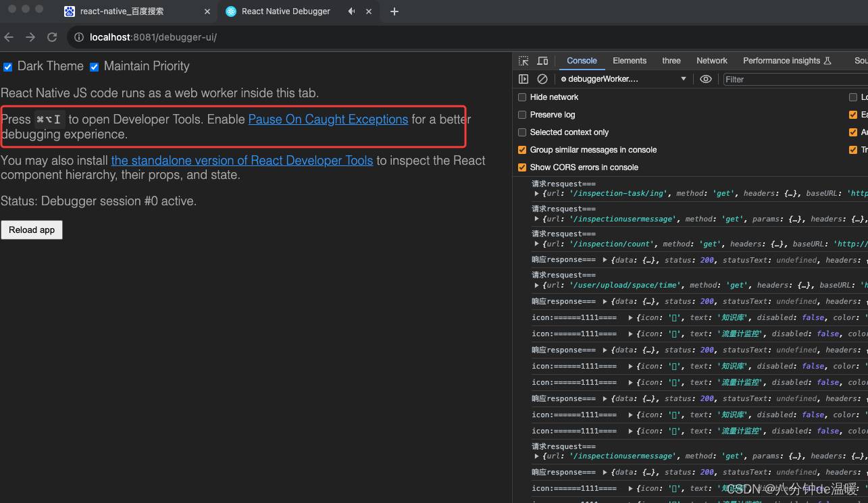This screenshot has width=868, height=503.
Task: Click 'Status: Debugger session #0 active.' text
Action: (99, 201)
